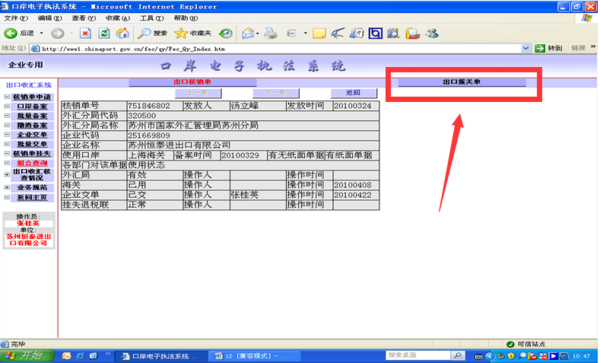Click the yellow shield tray icon

point(511,356)
